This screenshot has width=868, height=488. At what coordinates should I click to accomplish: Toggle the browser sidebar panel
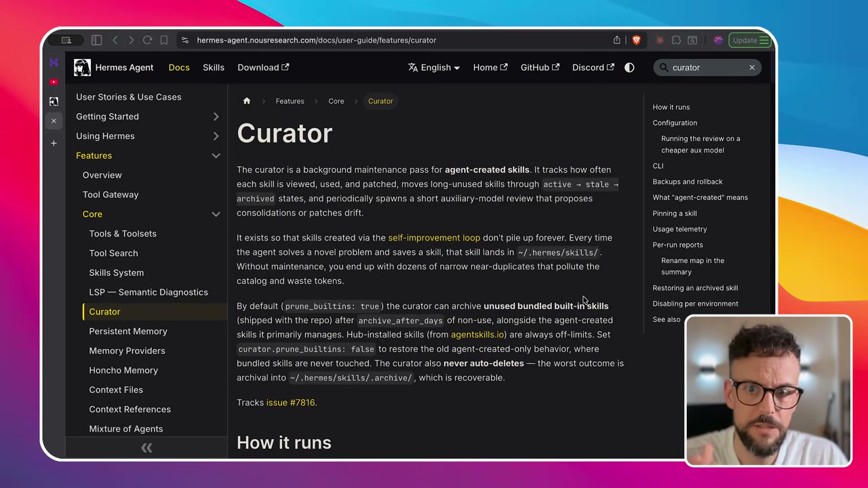pos(96,40)
